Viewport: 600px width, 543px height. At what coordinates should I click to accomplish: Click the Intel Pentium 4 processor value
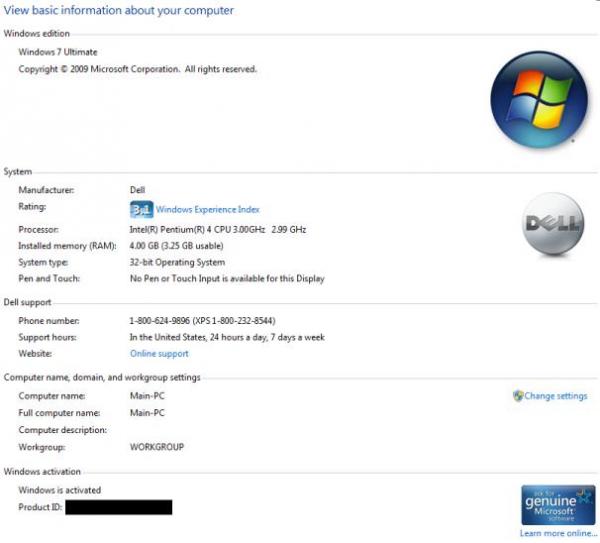click(x=218, y=229)
